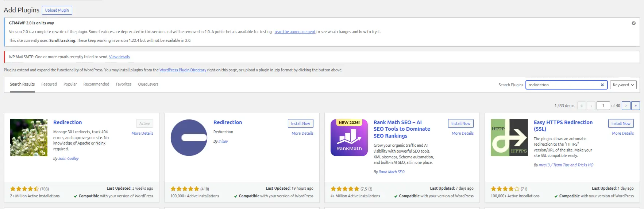Open author link mra13 / Team Tips and Tricks HQ

tap(566, 165)
